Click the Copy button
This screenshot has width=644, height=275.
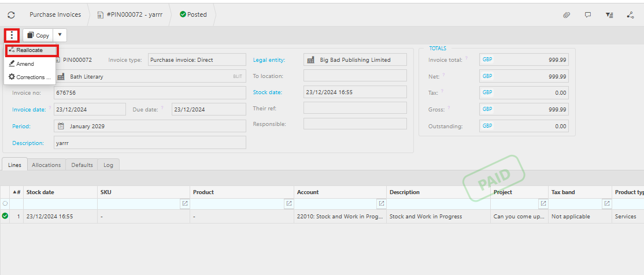coord(38,35)
